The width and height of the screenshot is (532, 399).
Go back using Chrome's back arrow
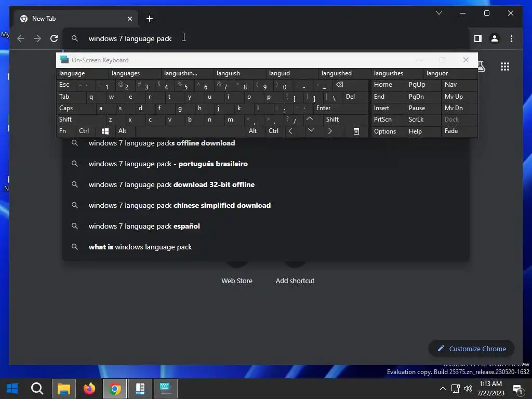tap(21, 38)
